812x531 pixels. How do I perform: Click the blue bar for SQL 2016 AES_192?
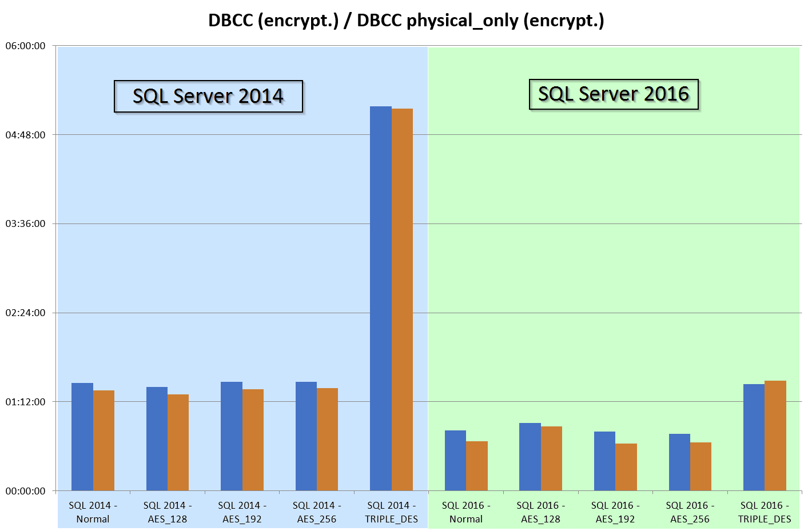point(604,461)
